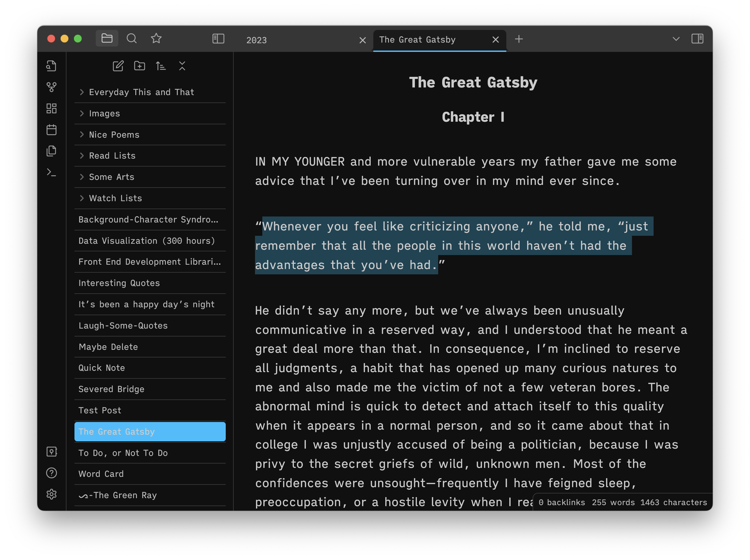Screen dimensions: 750x560
Task: Open the help question mark icon
Action: pos(51,473)
